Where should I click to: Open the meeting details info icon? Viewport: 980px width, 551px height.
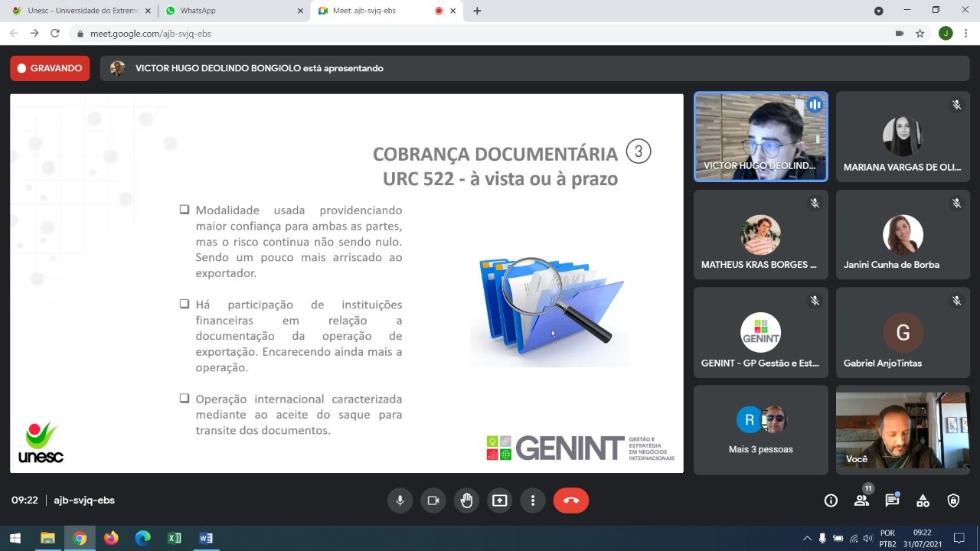click(x=831, y=500)
